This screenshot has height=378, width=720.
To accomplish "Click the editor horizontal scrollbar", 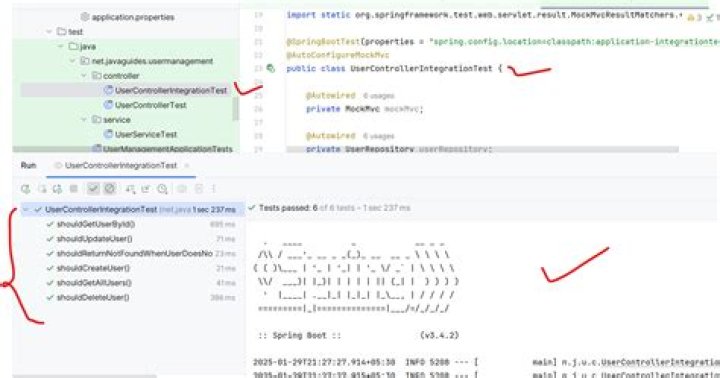I will (x=482, y=149).
